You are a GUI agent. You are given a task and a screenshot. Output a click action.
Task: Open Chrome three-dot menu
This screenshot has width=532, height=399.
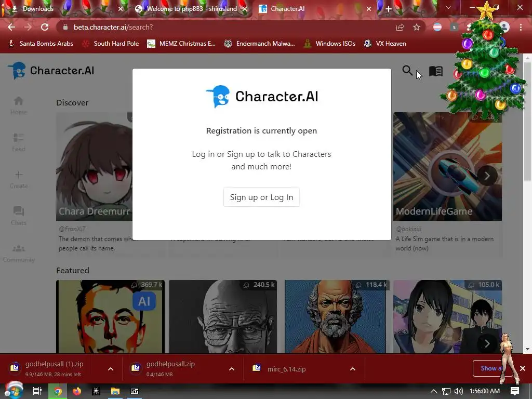521,27
